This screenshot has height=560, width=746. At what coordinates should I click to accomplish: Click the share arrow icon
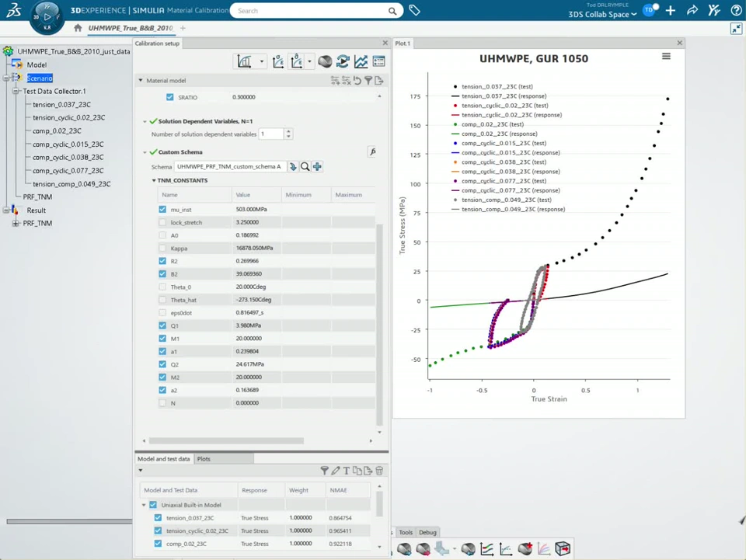[692, 10]
